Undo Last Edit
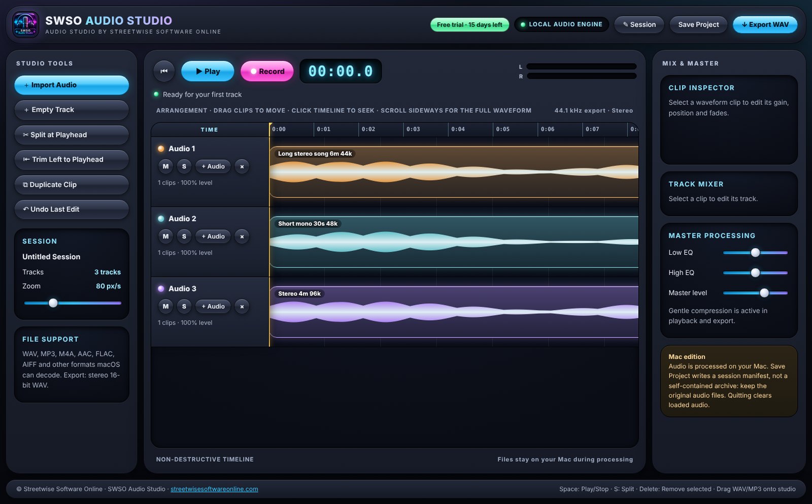Viewport: 812px width, 504px height. tap(72, 209)
